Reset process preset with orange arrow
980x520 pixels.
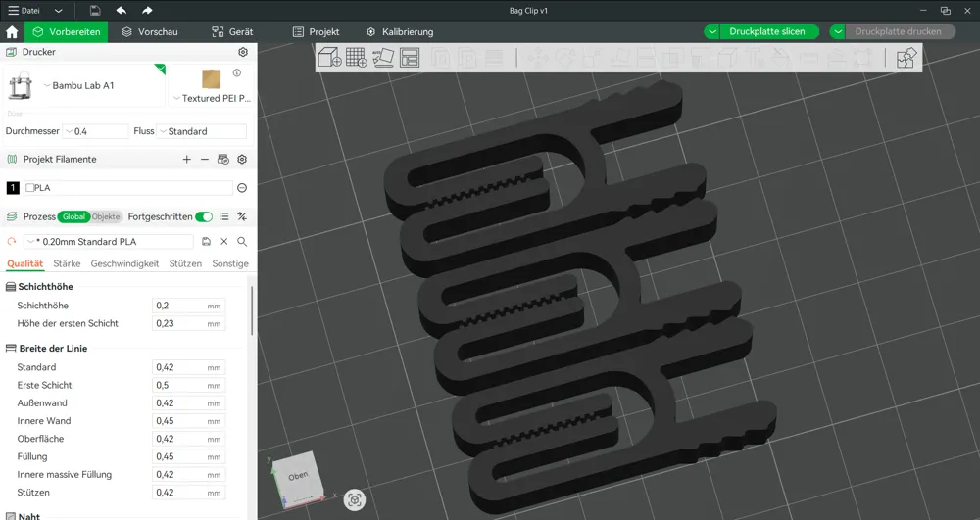tap(11, 242)
